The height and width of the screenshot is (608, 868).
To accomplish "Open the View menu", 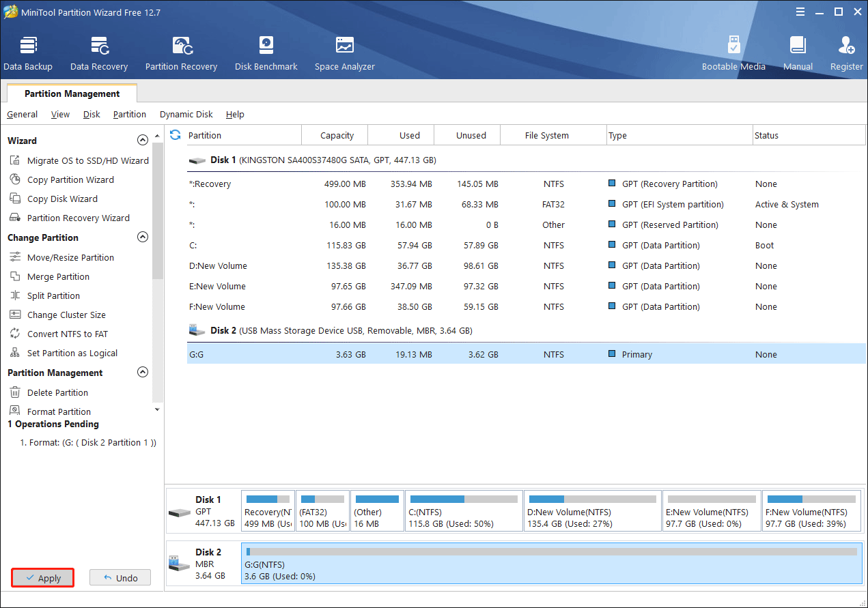I will click(60, 114).
